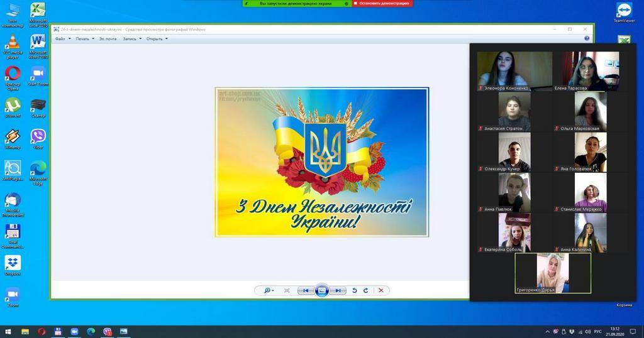The width and height of the screenshot is (644, 338).
Task: Open the Печать menu
Action: coord(85,38)
